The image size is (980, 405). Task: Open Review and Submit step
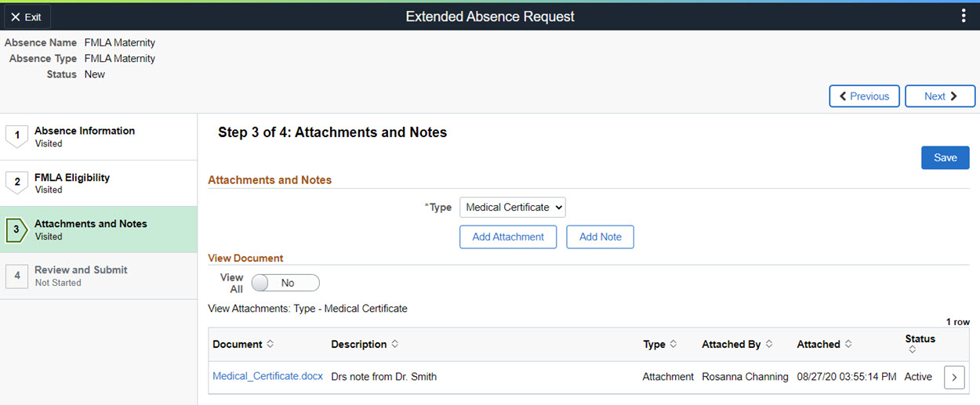(x=81, y=276)
